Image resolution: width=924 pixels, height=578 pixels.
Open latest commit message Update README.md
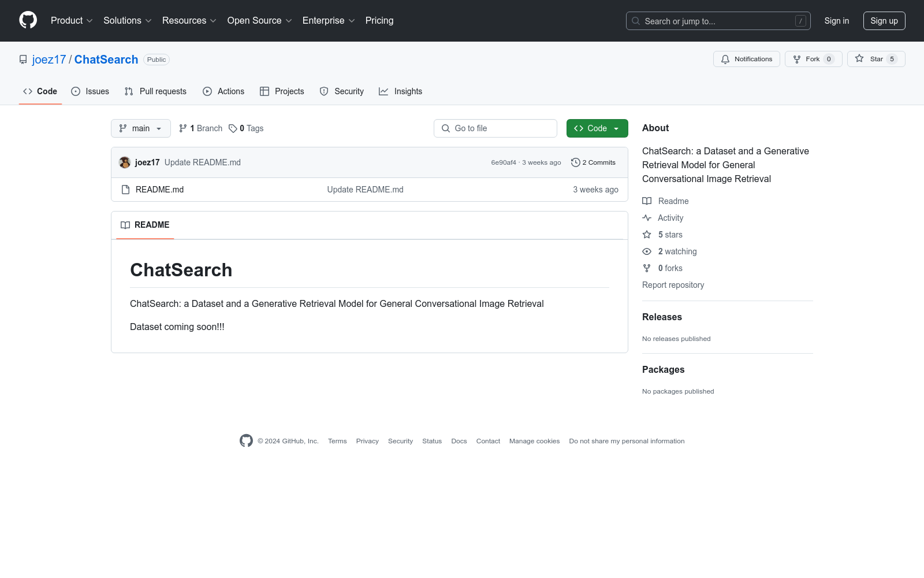pos(203,162)
